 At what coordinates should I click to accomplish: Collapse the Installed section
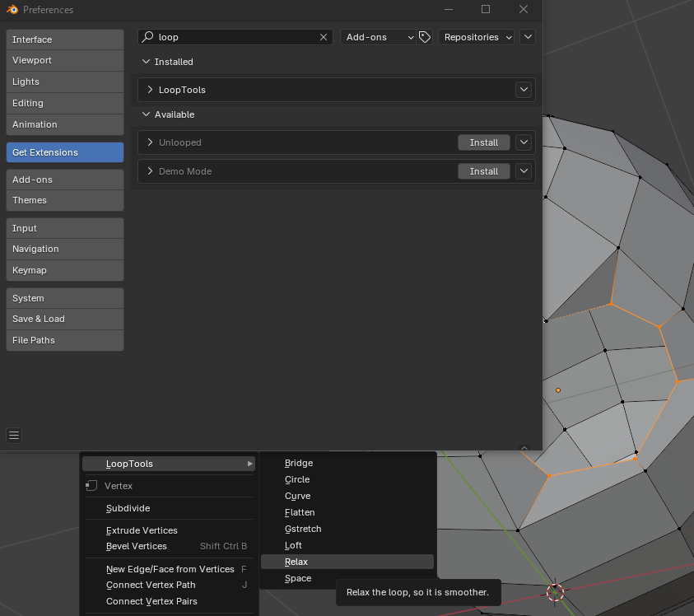146,62
